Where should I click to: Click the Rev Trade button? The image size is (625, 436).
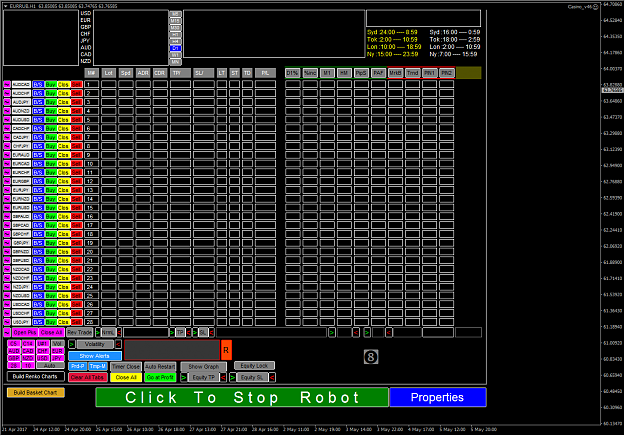[80, 332]
